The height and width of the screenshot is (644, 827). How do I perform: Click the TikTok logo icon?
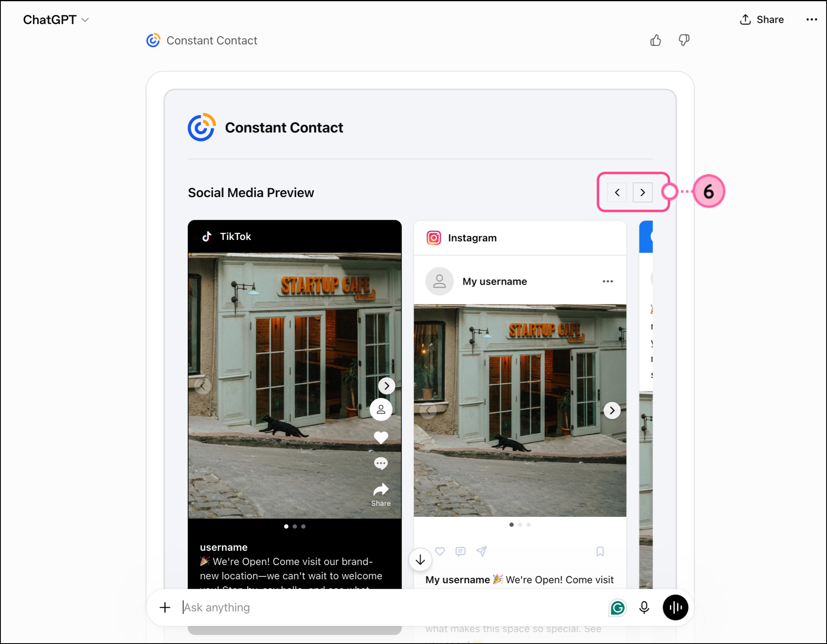pyautogui.click(x=207, y=236)
